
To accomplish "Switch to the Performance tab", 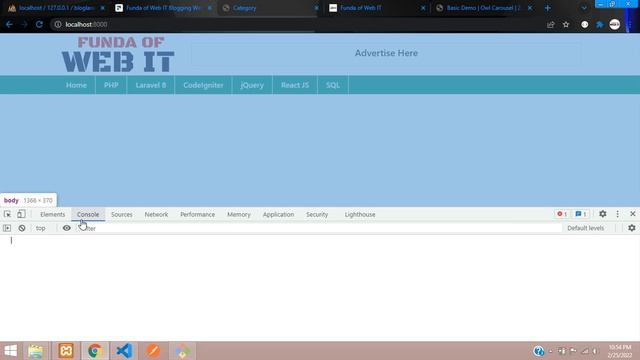I will [197, 214].
